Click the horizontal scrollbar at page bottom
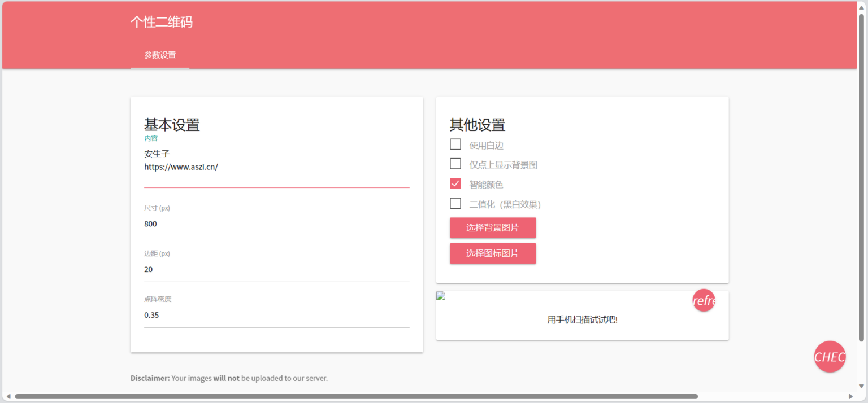 click(350, 396)
